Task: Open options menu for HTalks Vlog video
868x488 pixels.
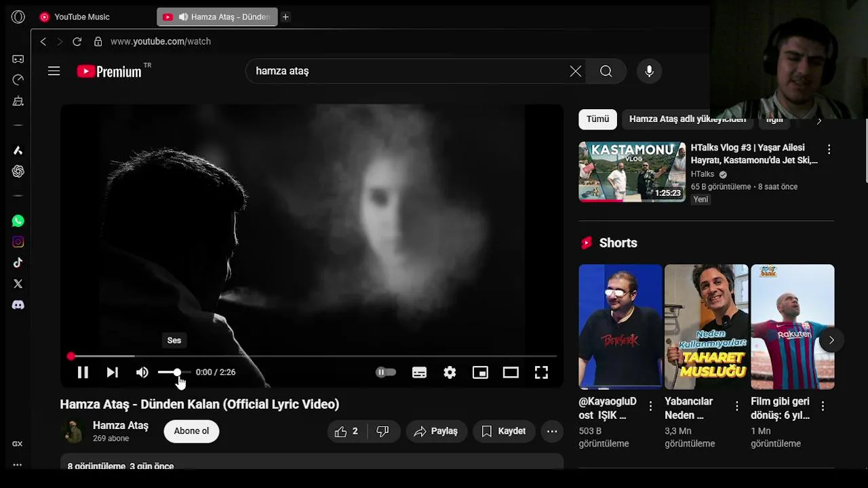Action: point(829,149)
